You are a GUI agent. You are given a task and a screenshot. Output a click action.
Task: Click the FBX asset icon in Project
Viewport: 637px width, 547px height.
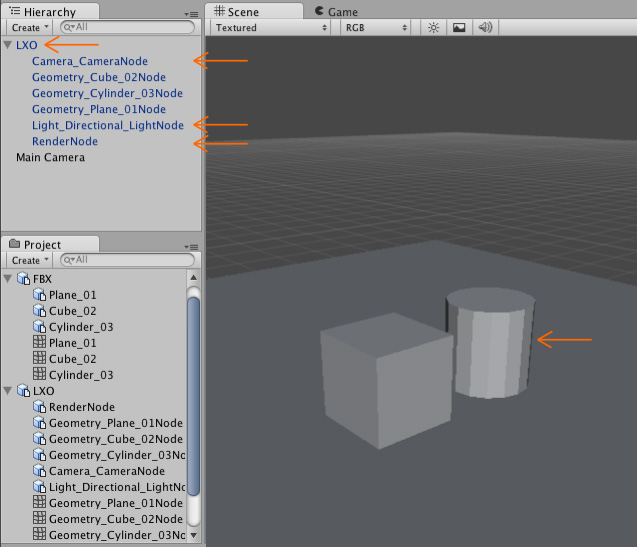pyautogui.click(x=24, y=279)
